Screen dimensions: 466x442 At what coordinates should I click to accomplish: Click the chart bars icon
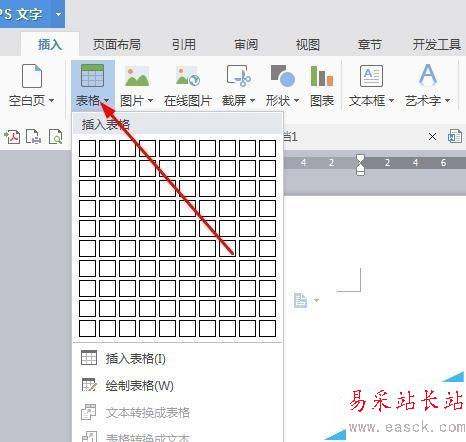pyautogui.click(x=322, y=76)
